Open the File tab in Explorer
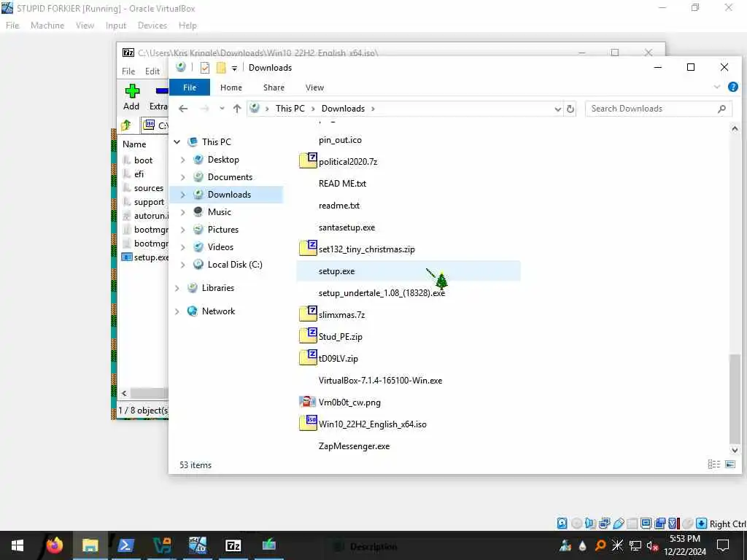747x560 pixels. click(190, 87)
